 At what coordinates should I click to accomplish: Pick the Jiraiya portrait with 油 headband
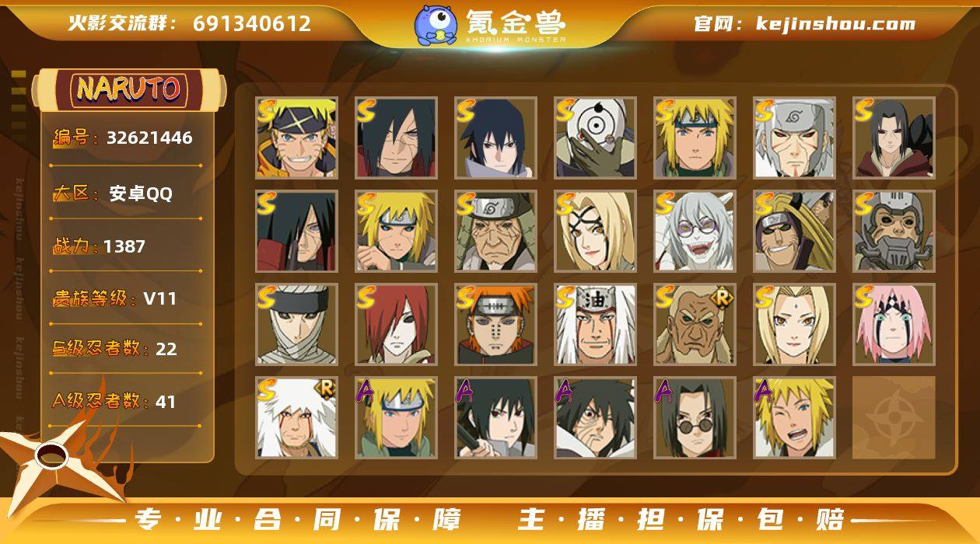coord(596,325)
